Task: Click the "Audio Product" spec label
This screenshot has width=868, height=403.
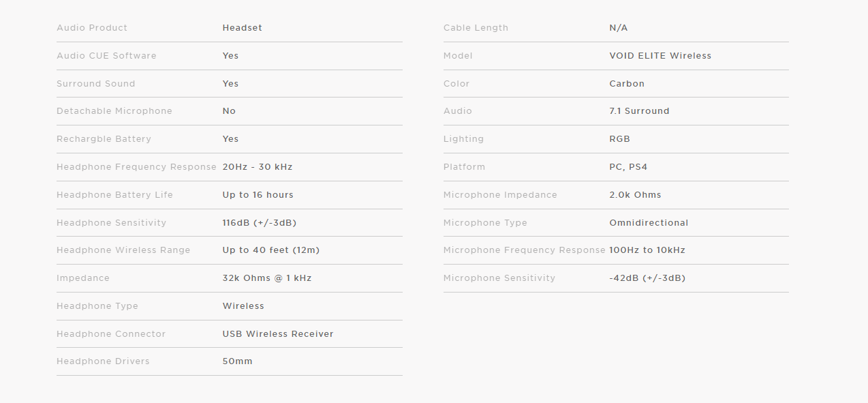Action: pyautogui.click(x=92, y=28)
